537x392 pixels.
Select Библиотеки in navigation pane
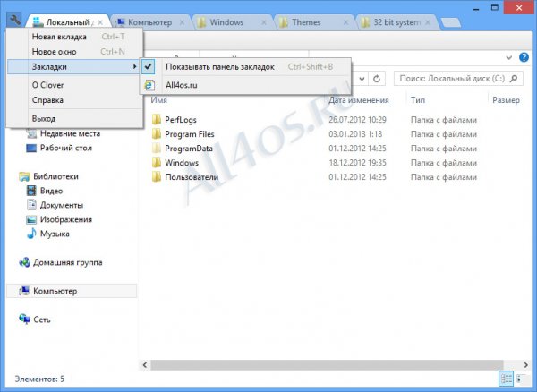(x=55, y=176)
